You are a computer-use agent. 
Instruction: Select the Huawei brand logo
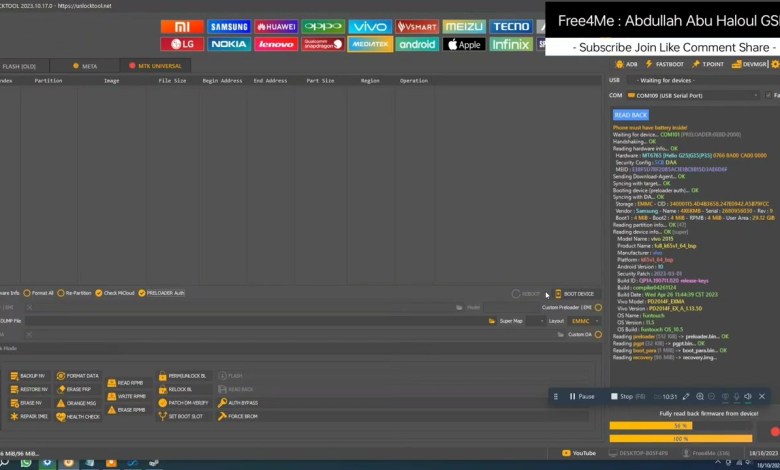tap(276, 27)
